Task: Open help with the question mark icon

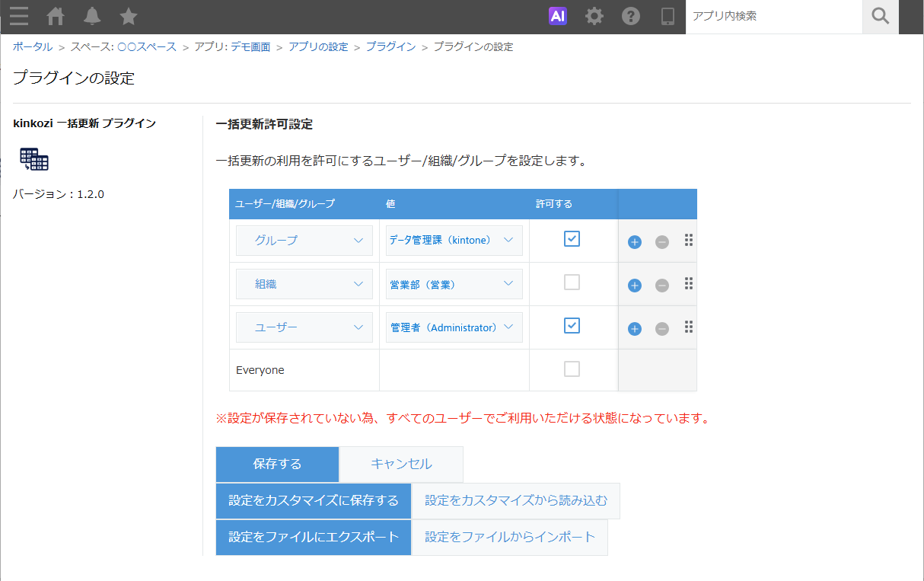Action: point(631,16)
